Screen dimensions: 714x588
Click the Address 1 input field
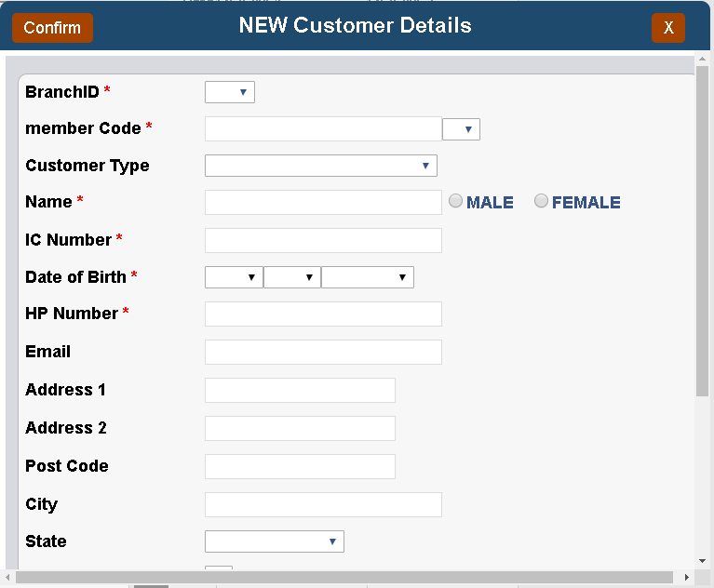point(300,390)
